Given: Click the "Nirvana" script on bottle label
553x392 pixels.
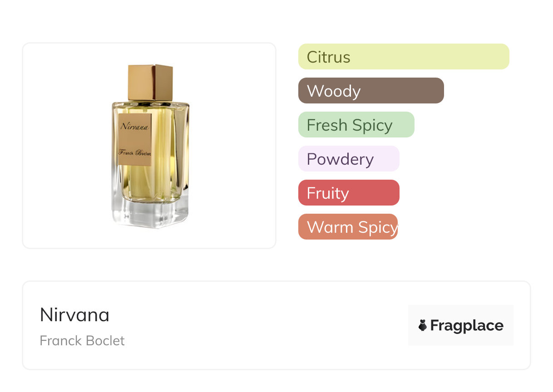Looking at the screenshot, I should [x=134, y=127].
